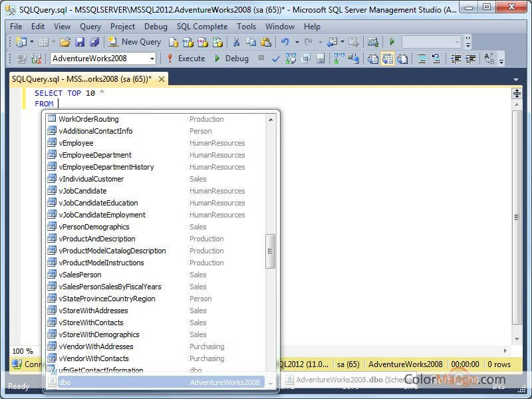Save the query with floppy disk icon

pyautogui.click(x=80, y=42)
